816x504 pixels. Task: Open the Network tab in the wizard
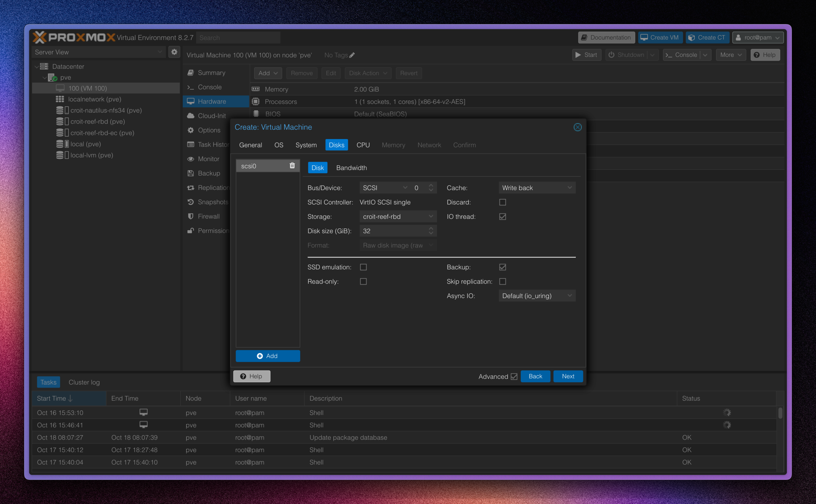pos(429,145)
